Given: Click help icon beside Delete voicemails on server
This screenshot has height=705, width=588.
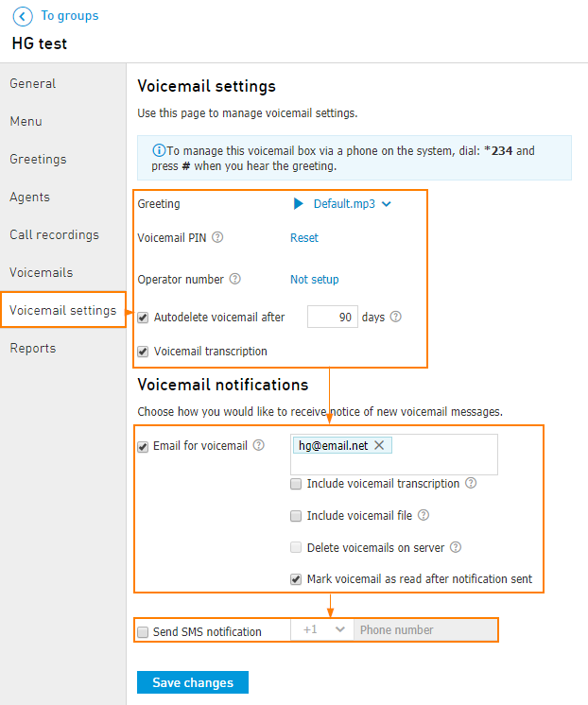Looking at the screenshot, I should (455, 547).
